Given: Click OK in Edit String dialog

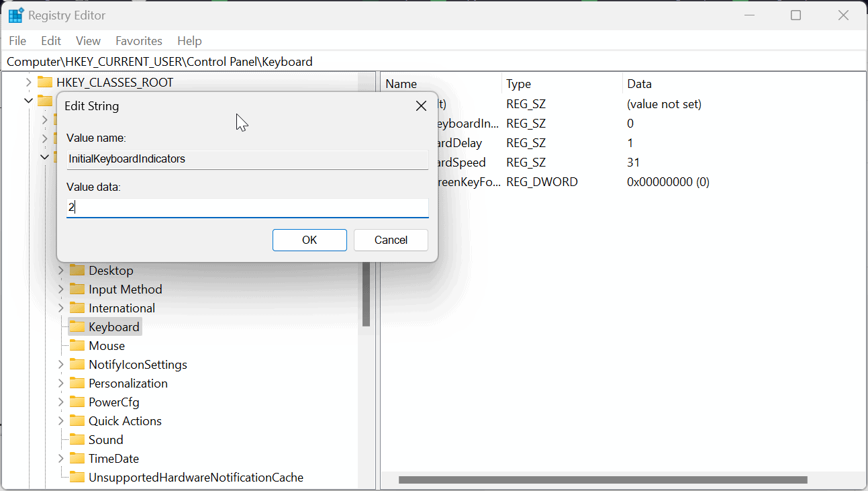Looking at the screenshot, I should pyautogui.click(x=309, y=240).
